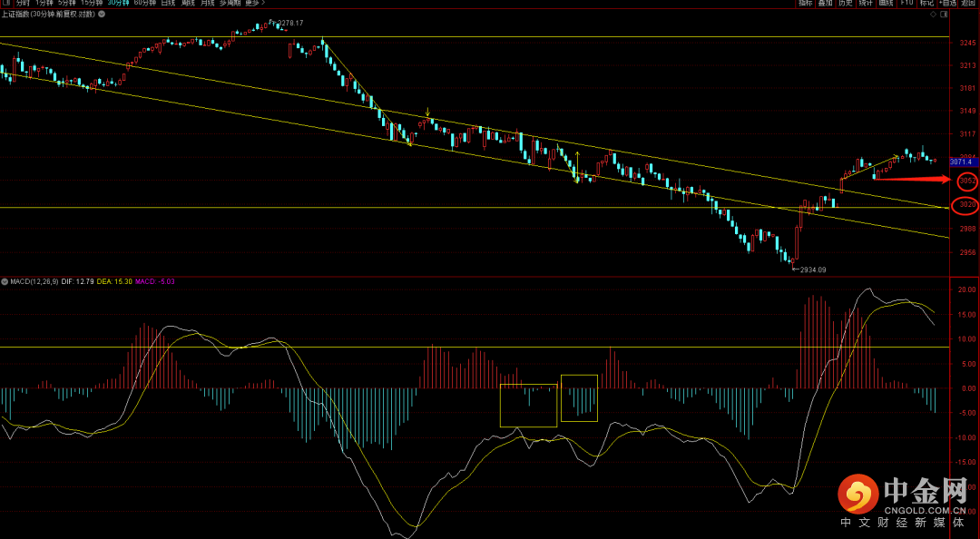This screenshot has height=539, width=980.
Task: Expand the 更多 more periods menu
Action: pyautogui.click(x=255, y=4)
